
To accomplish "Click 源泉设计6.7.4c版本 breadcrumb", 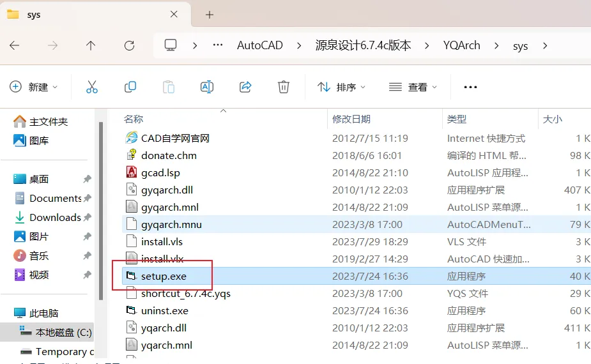I will click(x=363, y=45).
